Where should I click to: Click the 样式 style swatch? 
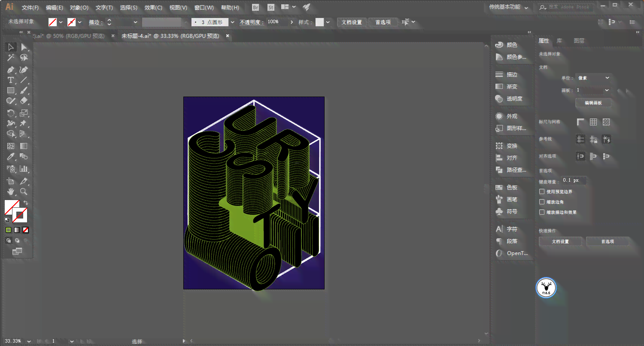coord(319,22)
